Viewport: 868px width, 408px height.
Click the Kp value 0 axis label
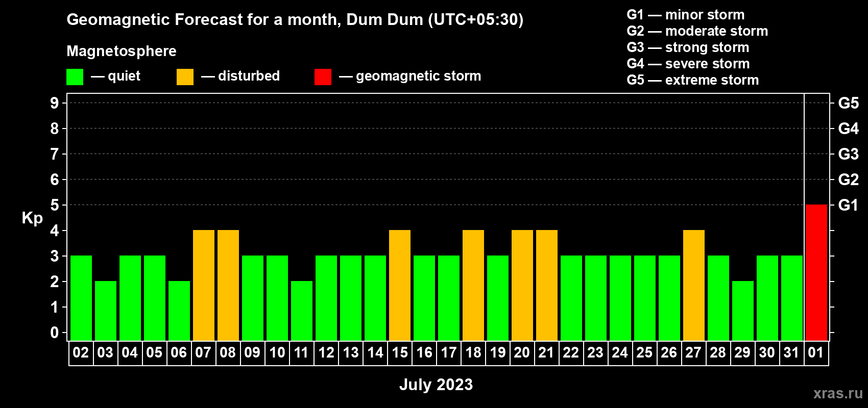coord(55,333)
